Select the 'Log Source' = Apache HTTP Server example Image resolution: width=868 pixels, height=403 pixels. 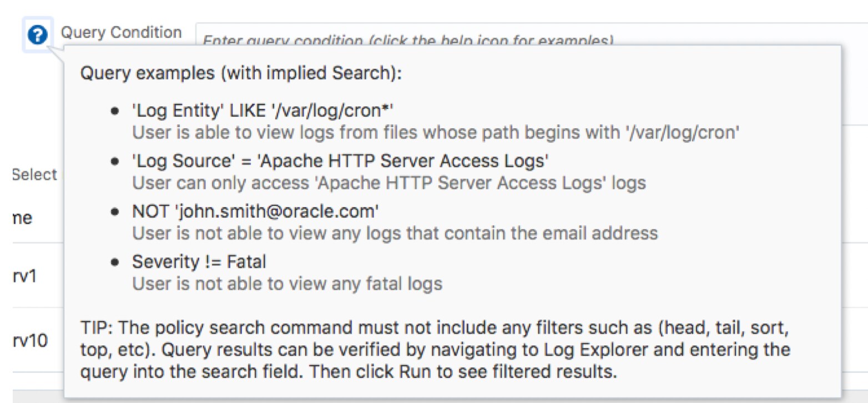[340, 162]
